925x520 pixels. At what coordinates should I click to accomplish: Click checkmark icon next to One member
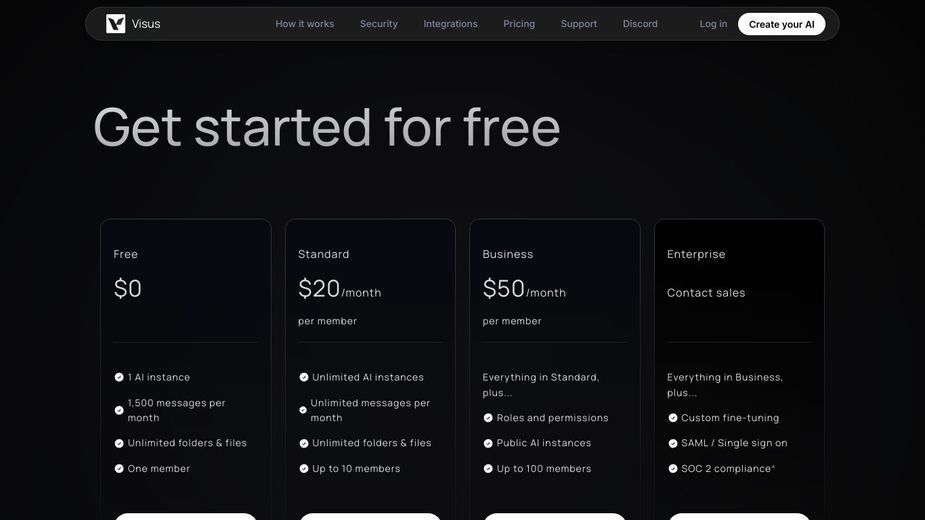coord(119,469)
